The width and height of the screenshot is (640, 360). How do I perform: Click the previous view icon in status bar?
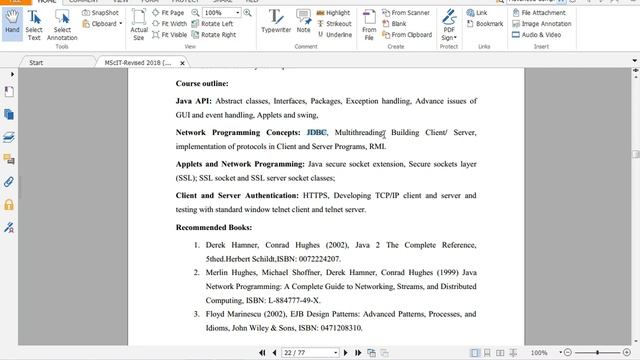pos(371,353)
